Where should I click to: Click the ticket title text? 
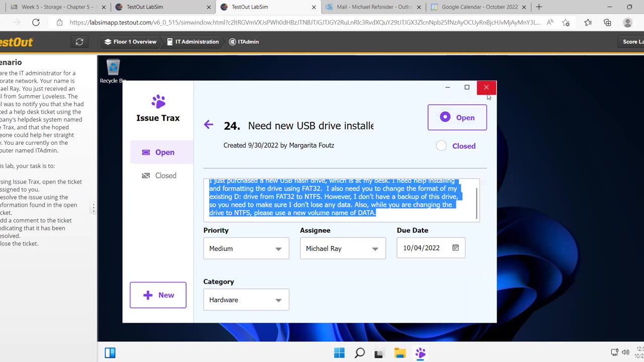coord(310,126)
